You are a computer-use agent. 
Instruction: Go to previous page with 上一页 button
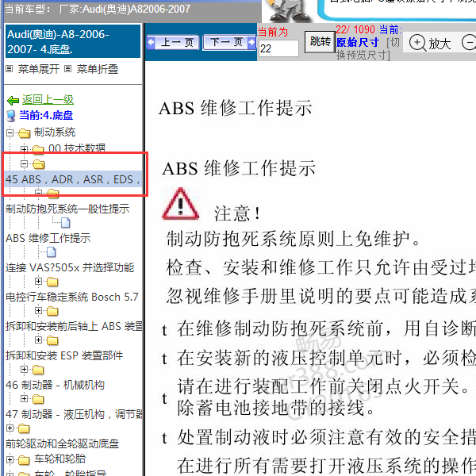pos(172,43)
